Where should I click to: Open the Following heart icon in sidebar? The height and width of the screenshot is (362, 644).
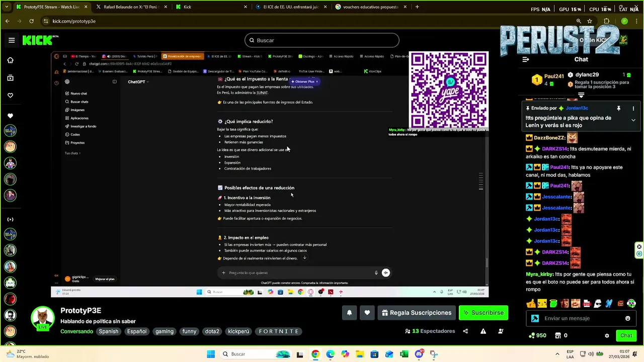10,96
